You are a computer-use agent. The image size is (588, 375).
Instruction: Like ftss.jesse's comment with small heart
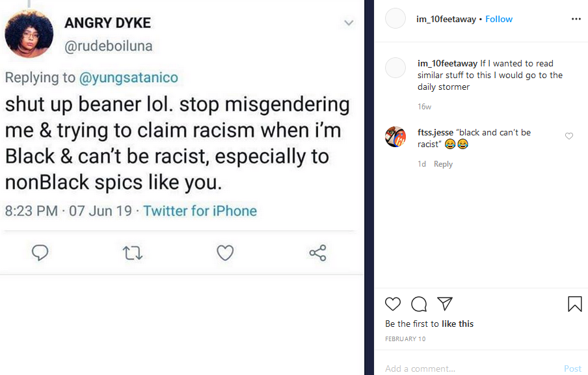pyautogui.click(x=569, y=136)
